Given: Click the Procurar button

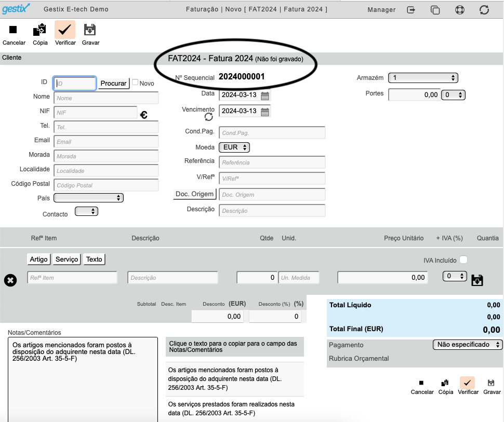Looking at the screenshot, I should (x=113, y=84).
